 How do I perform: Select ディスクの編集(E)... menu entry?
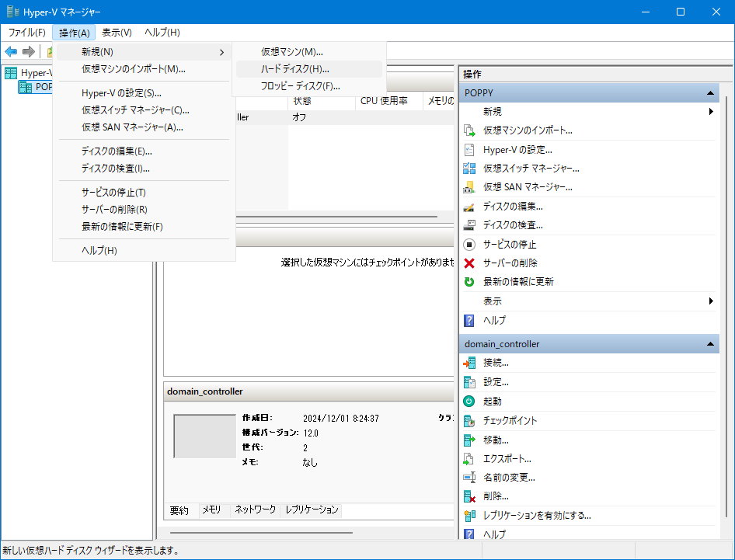click(144, 151)
